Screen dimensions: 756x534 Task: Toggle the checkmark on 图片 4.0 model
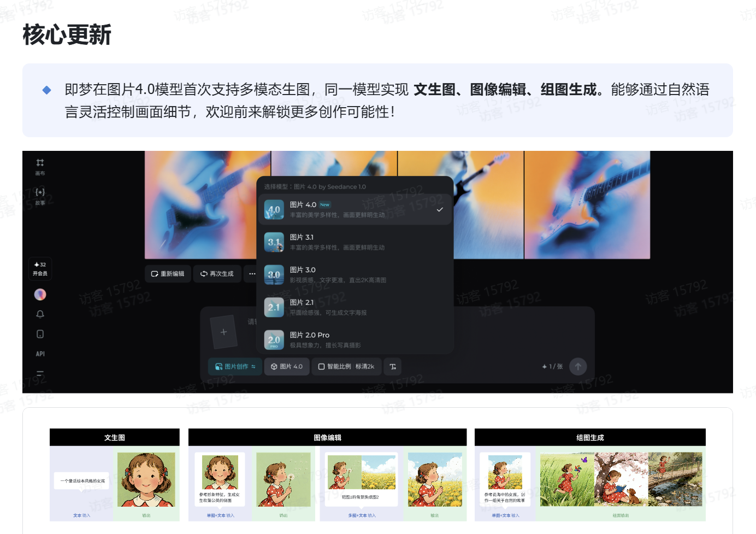[x=440, y=208]
